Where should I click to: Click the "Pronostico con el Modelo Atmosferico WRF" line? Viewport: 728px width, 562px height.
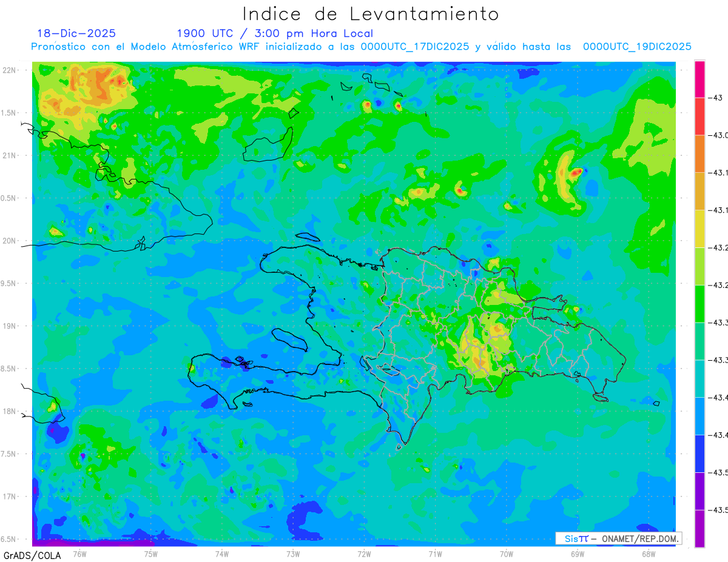pyautogui.click(x=361, y=47)
